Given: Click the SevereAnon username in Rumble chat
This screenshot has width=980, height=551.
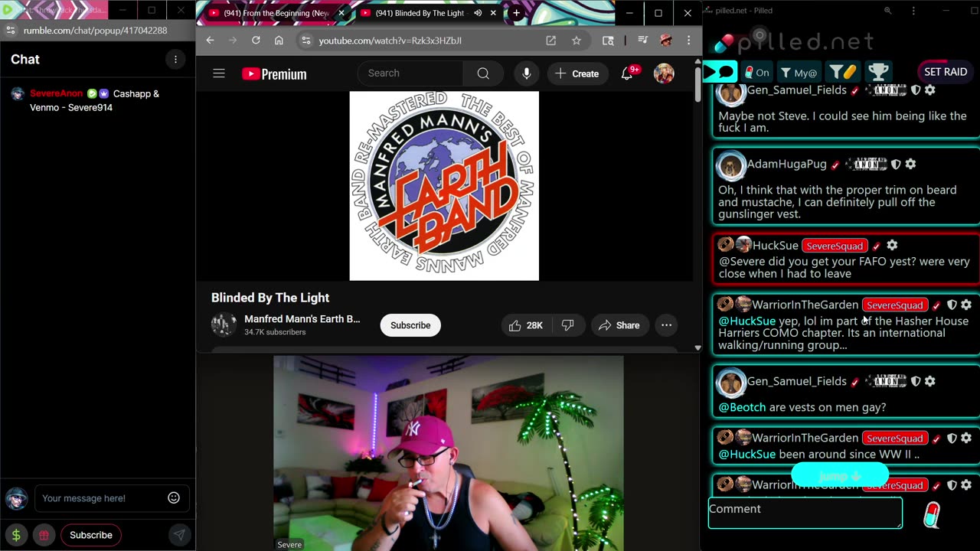Looking at the screenshot, I should [56, 93].
